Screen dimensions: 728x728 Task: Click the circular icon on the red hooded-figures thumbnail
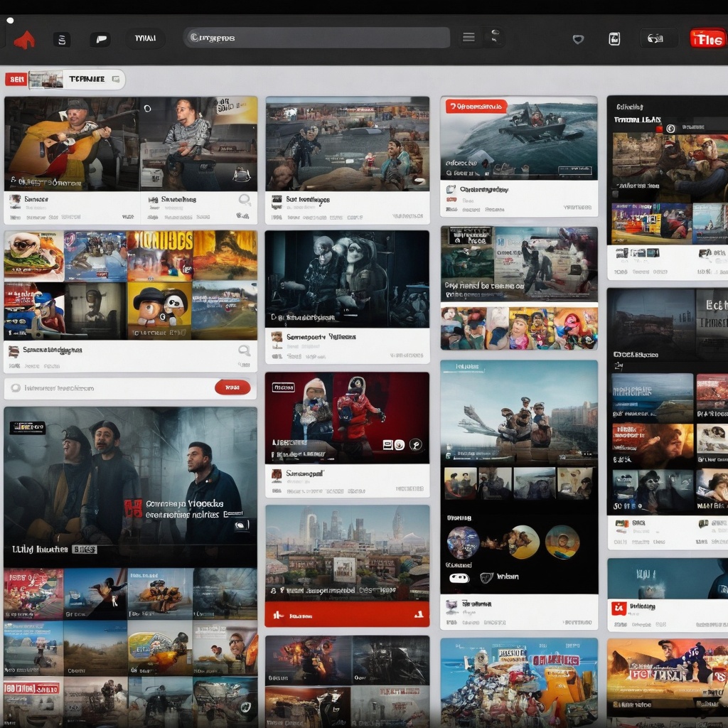point(416,444)
